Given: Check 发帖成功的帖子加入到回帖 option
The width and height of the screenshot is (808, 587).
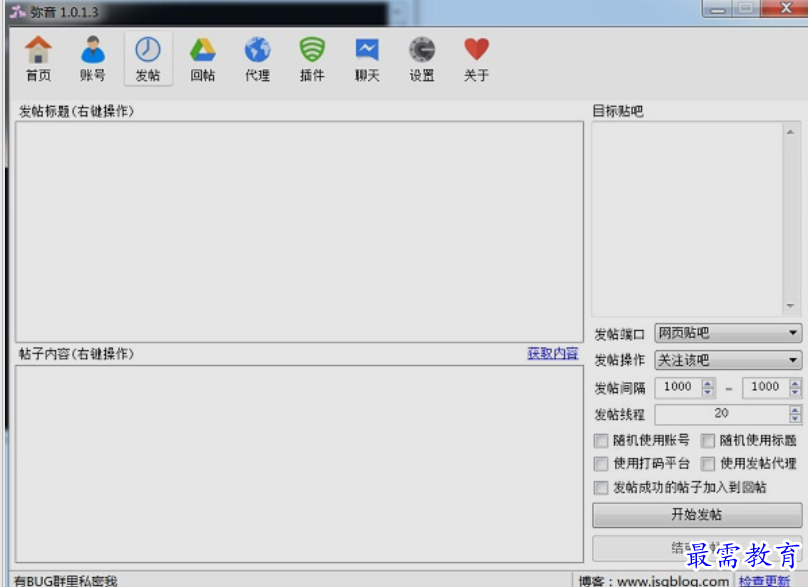Looking at the screenshot, I should click(x=600, y=488).
